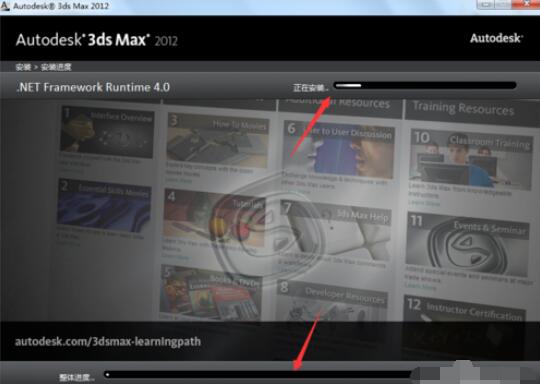Screen dimensions: 540x384
Task: Click the How To Movies thumbnail numbered 3
Action: 218,140
